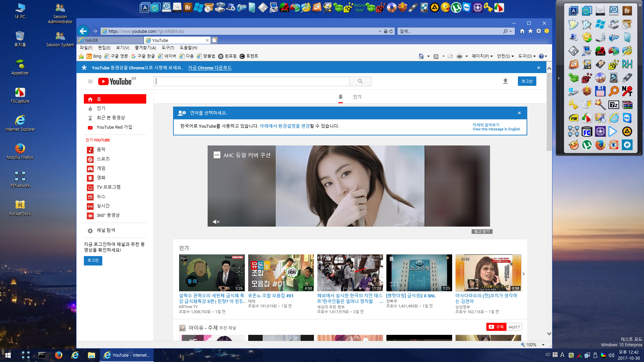Select 음악 in the YouTube sidebar
The height and width of the screenshot is (362, 644).
pos(101,149)
